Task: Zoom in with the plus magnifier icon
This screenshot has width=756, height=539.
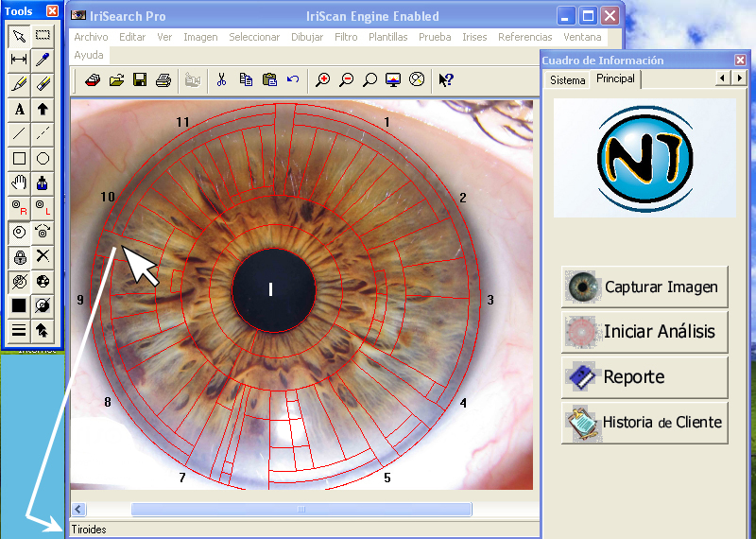Action: click(323, 80)
